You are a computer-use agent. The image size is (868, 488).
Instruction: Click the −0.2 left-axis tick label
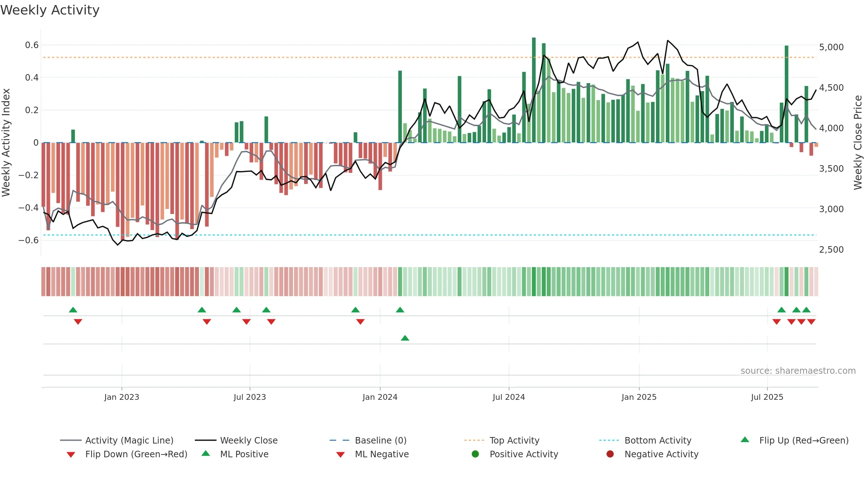(x=29, y=175)
